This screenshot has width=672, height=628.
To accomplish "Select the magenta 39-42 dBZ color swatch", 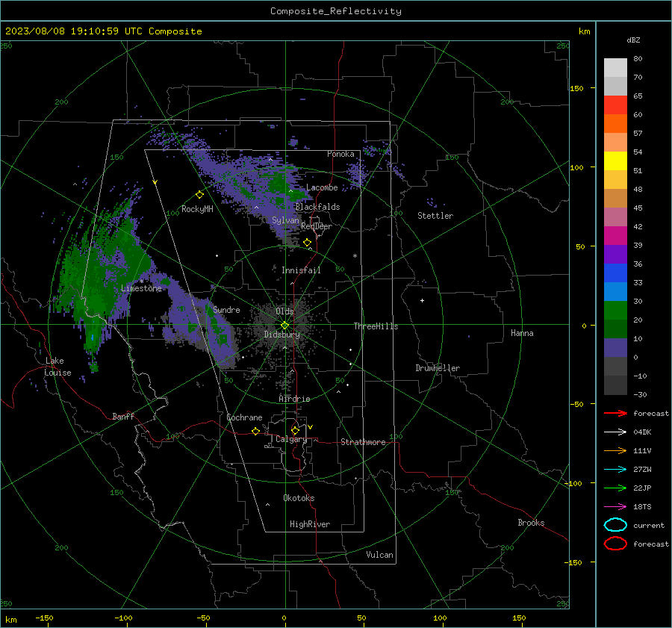I will pos(615,236).
